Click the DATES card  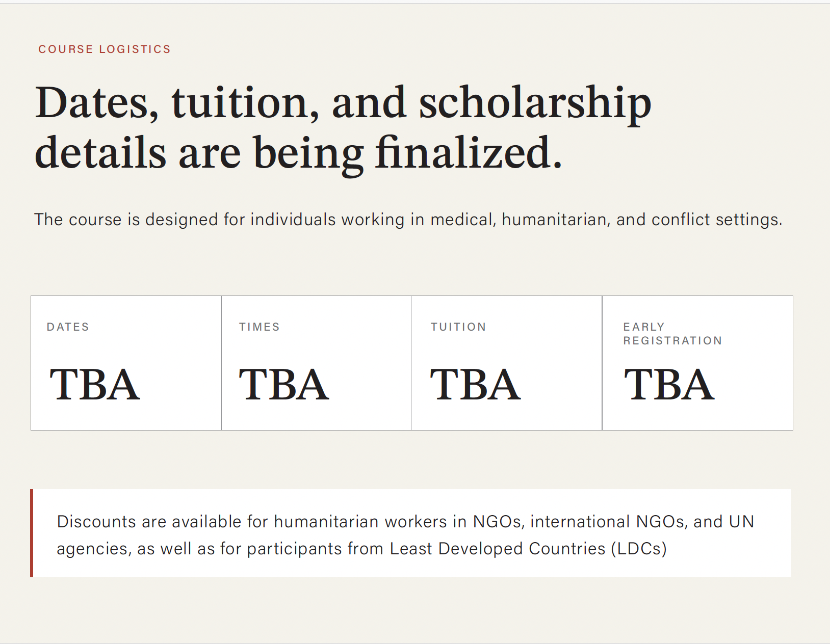(x=126, y=363)
